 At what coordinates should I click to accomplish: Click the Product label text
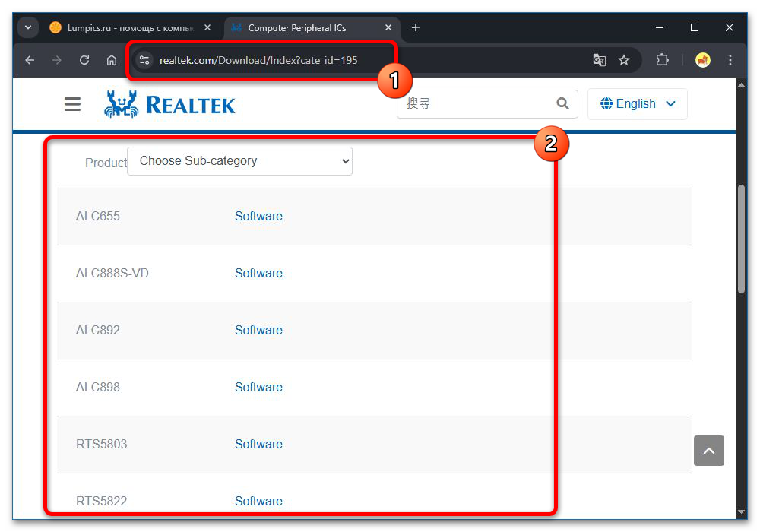pyautogui.click(x=106, y=163)
